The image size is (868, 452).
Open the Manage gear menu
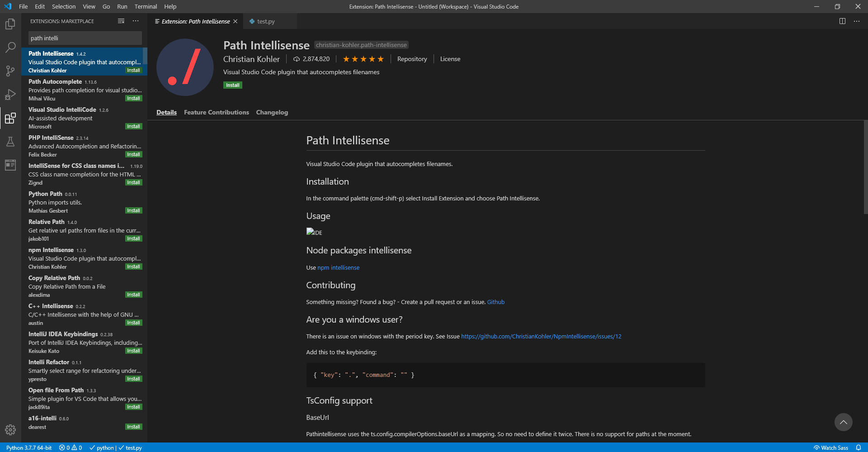(x=10, y=430)
